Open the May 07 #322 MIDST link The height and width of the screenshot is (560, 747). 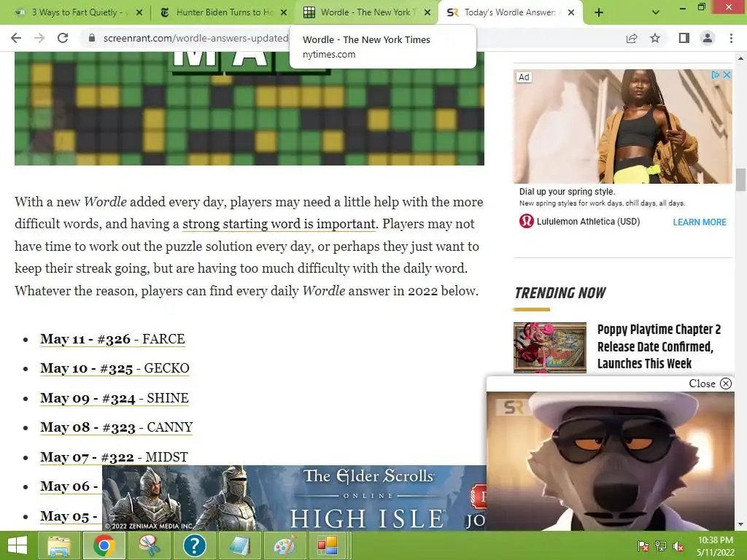pyautogui.click(x=114, y=457)
